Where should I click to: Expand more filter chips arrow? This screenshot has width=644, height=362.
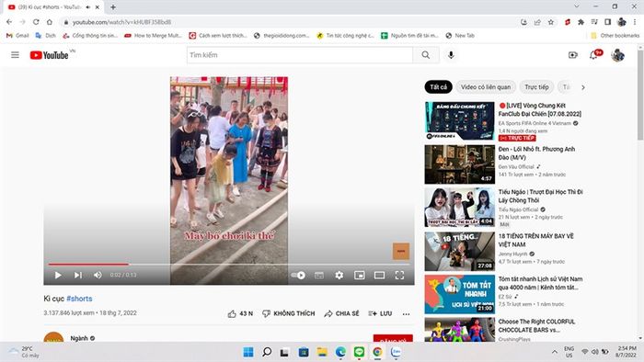point(582,87)
